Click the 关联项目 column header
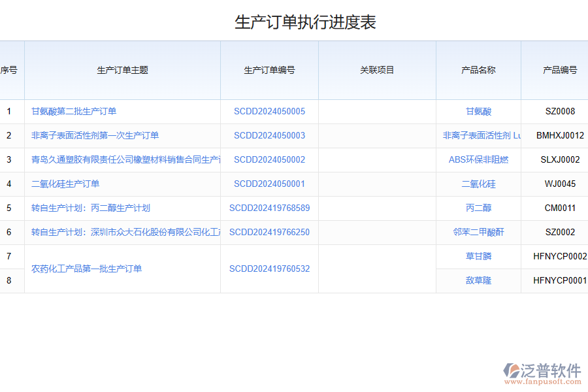The height and width of the screenshot is (392, 588). [377, 71]
